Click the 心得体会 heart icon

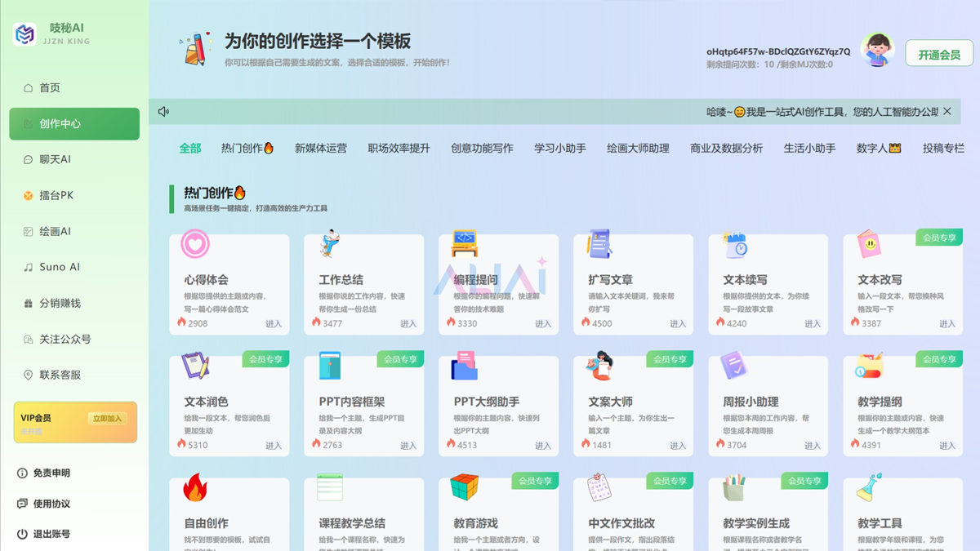click(x=195, y=243)
